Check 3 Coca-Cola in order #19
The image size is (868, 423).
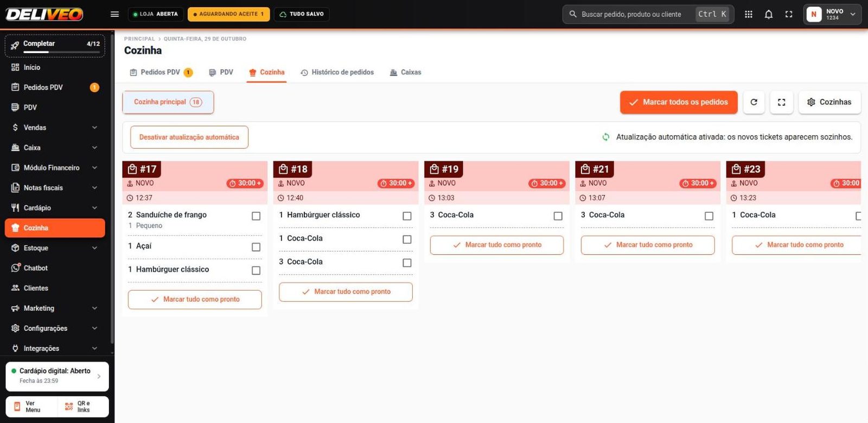(x=558, y=216)
